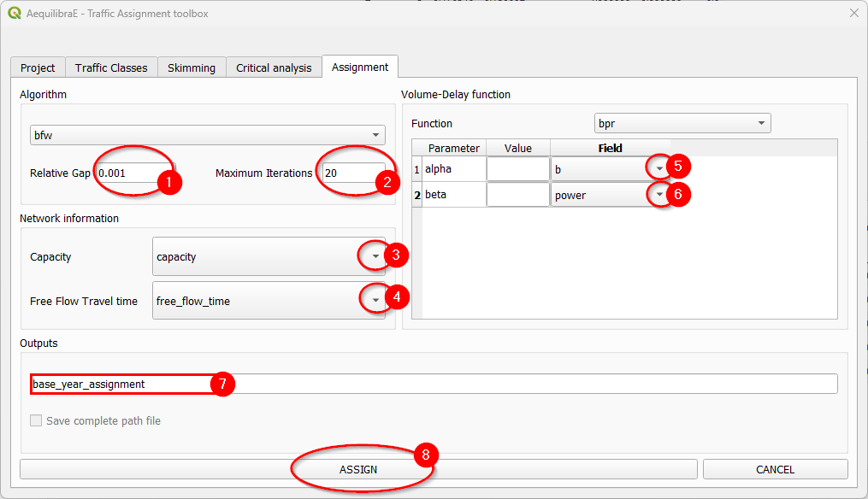The height and width of the screenshot is (499, 868).
Task: Click the Relative Gap input field
Action: click(133, 173)
